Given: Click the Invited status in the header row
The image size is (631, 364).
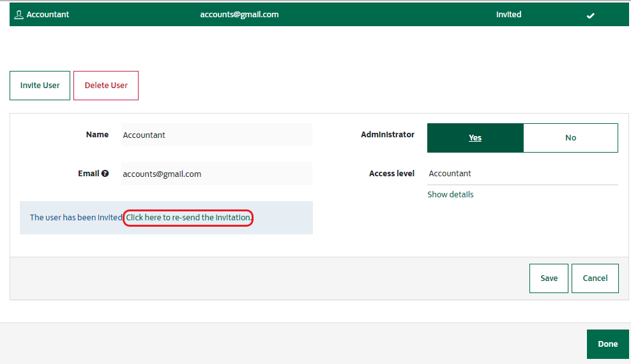Looking at the screenshot, I should [508, 15].
